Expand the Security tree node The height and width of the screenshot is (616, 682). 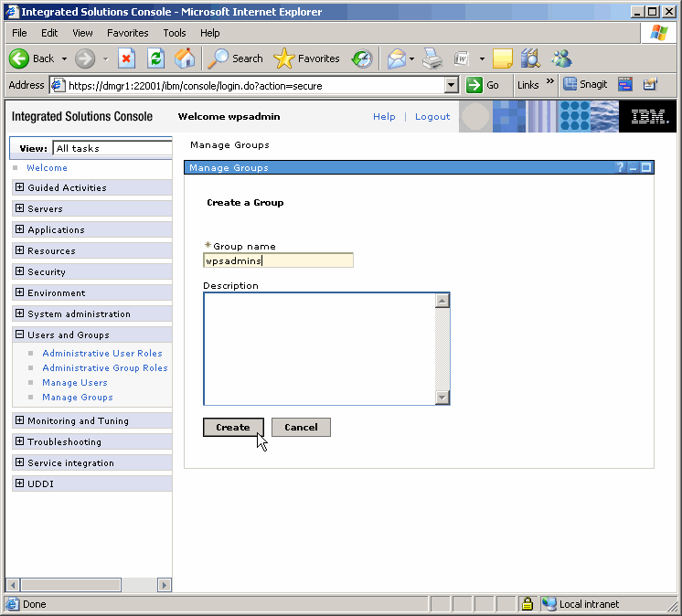point(19,271)
